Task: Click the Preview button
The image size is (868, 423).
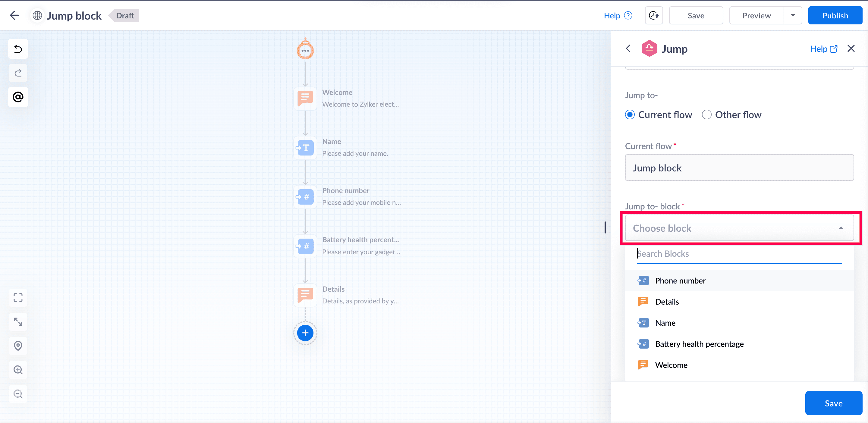Action: pos(756,15)
